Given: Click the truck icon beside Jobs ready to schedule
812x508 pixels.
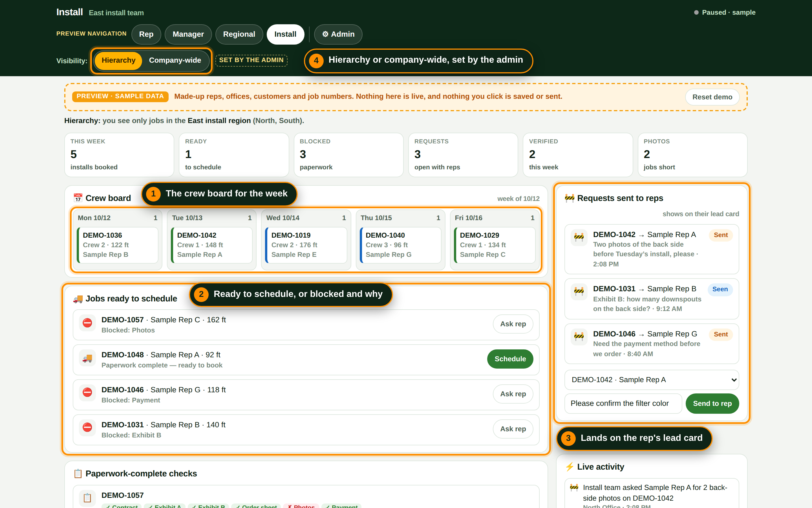Looking at the screenshot, I should tap(78, 299).
